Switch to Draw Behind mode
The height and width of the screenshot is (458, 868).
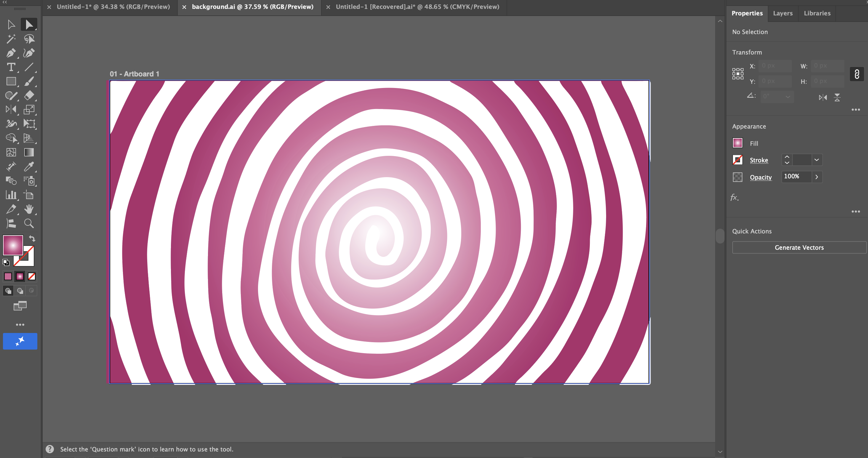(20, 291)
